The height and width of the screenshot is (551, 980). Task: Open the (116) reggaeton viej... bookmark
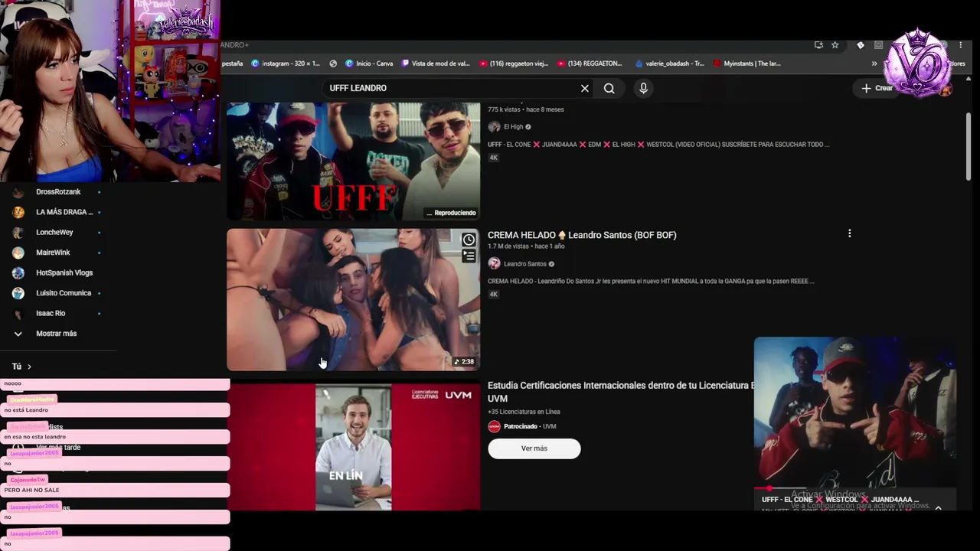514,64
